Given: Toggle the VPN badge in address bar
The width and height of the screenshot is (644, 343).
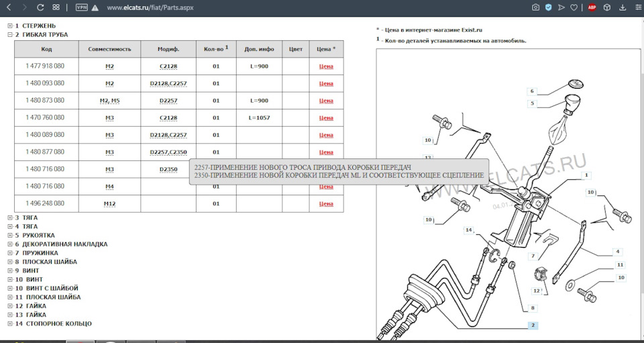Looking at the screenshot, I should point(82,7).
